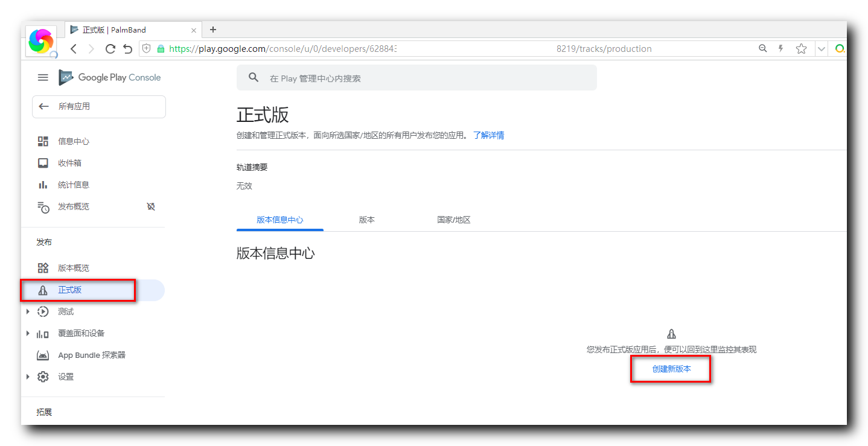Viewport: 868px width, 446px height.
Task: Click the App Bundle 探索器 icon
Action: click(x=43, y=355)
